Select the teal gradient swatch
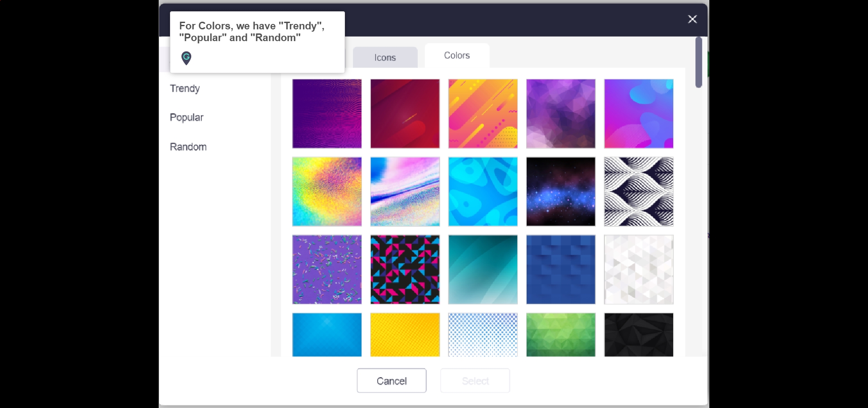The height and width of the screenshot is (408, 868). pos(483,270)
